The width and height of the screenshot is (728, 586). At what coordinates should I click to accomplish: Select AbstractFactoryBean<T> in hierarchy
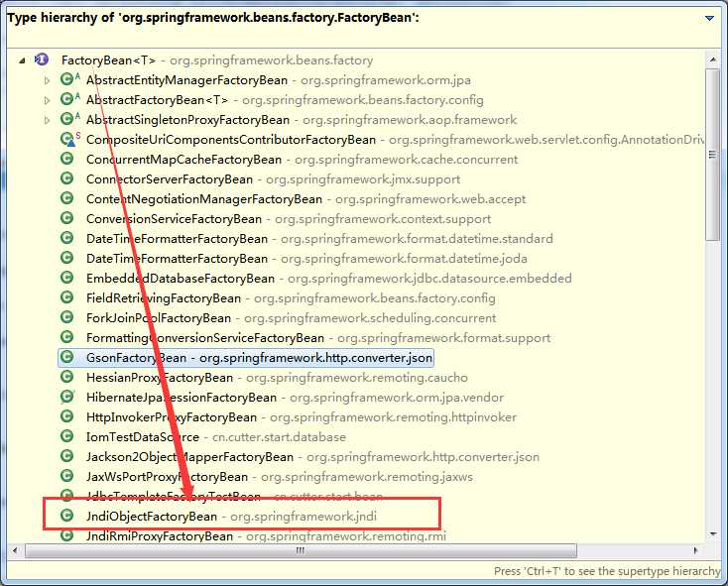pyautogui.click(x=285, y=100)
